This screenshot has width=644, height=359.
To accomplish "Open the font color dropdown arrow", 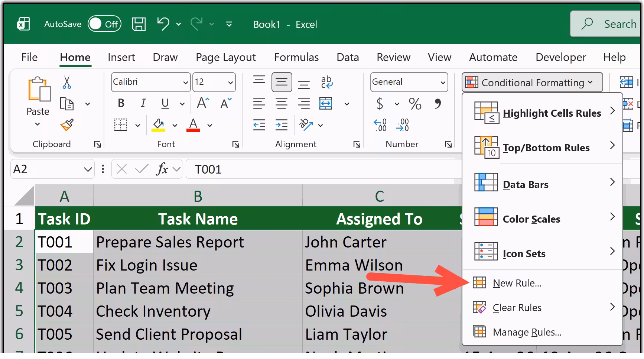I will tap(210, 126).
